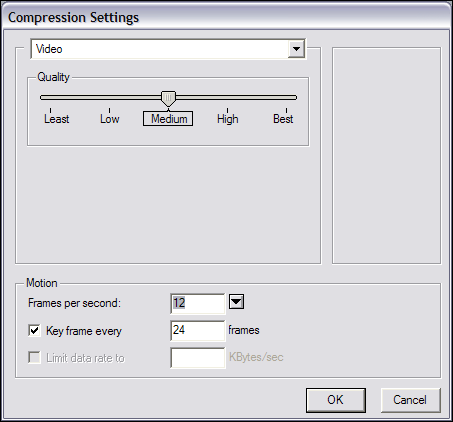Set quality slider to Best

coord(283,119)
